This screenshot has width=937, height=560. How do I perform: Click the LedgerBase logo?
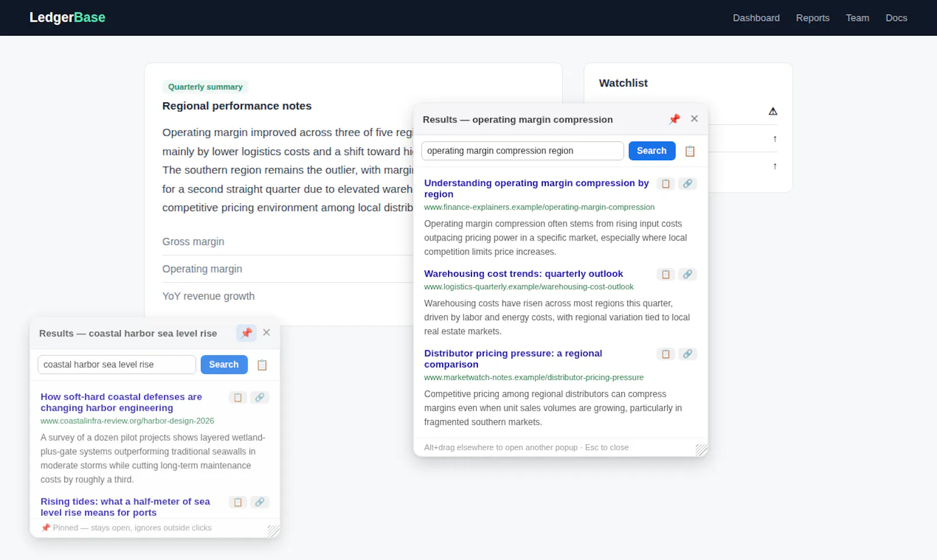(x=67, y=18)
